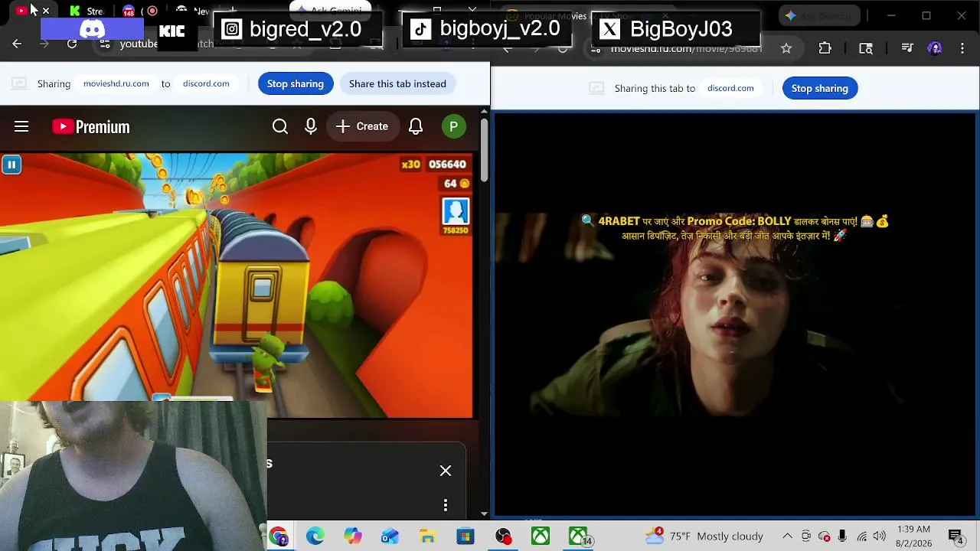Click the 4RABET promo ad text
980x551 pixels.
pyautogui.click(x=735, y=229)
